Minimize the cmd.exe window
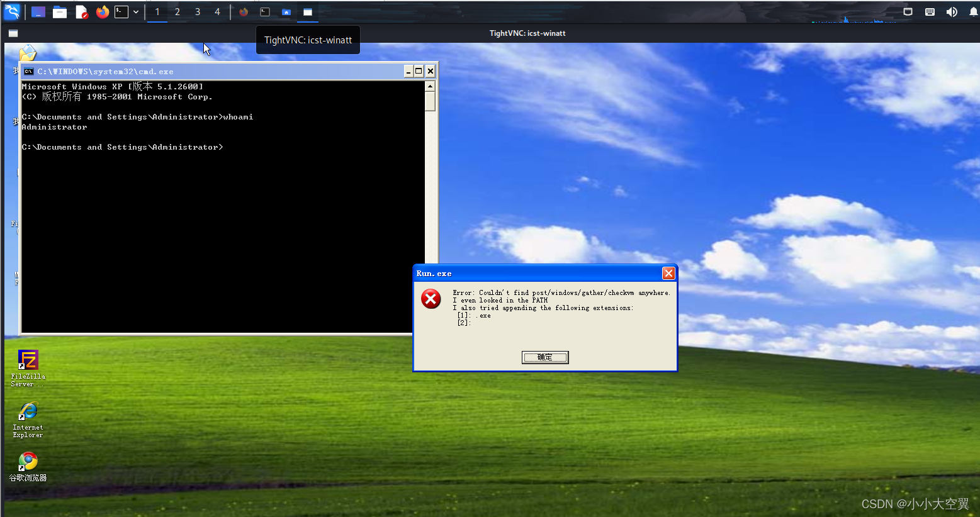 (408, 71)
